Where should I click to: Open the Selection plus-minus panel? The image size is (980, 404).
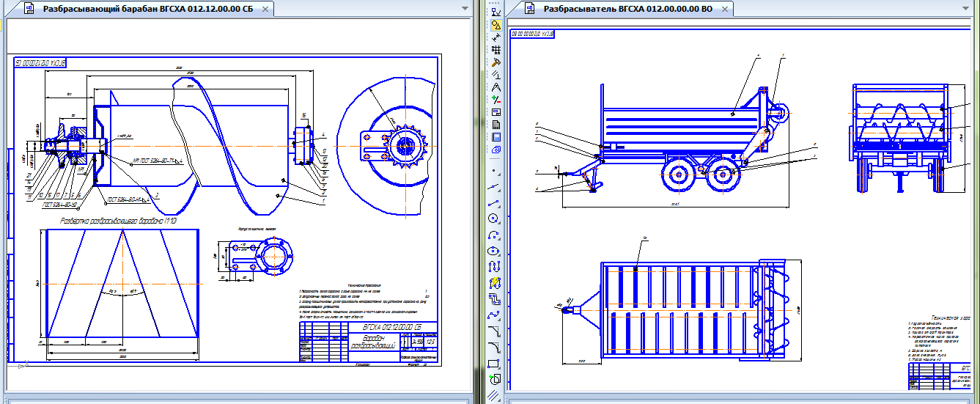496,99
